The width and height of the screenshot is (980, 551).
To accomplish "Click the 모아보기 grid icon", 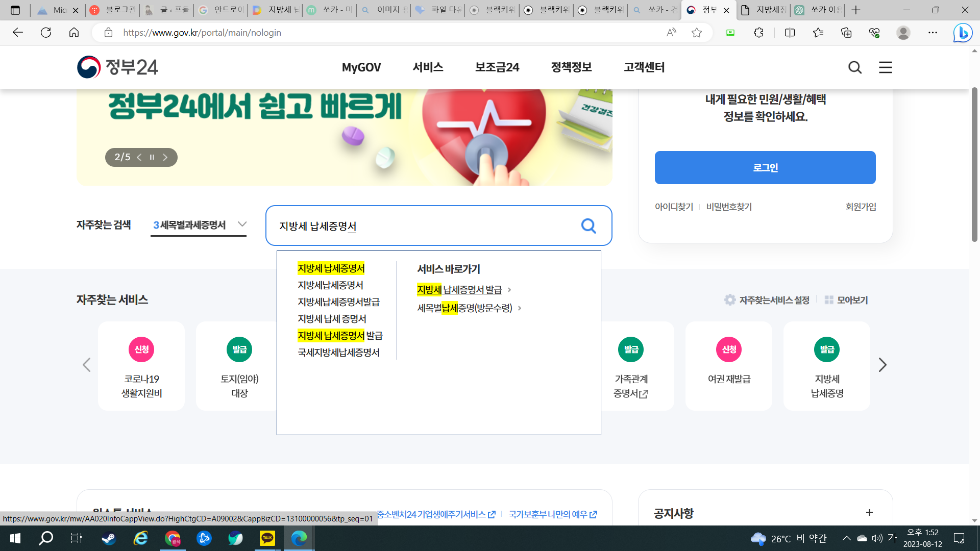I will click(829, 300).
